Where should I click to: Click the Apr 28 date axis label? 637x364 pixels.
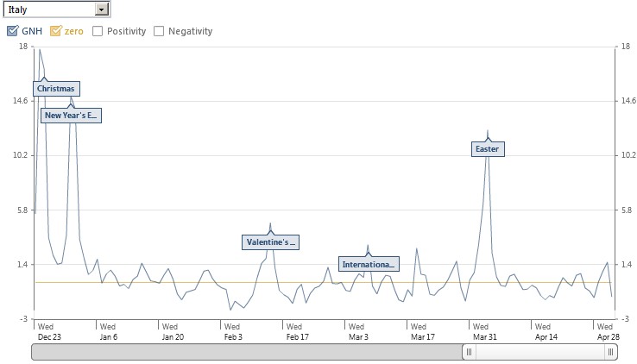coord(608,337)
